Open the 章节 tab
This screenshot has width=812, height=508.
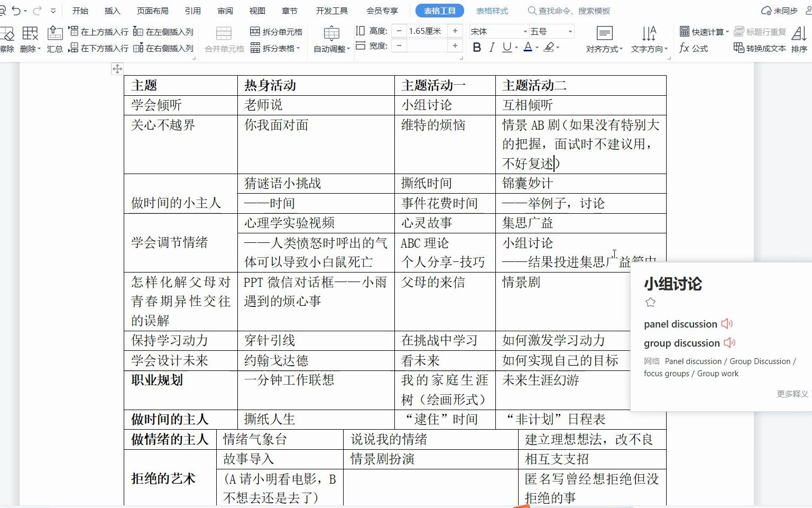[289, 11]
